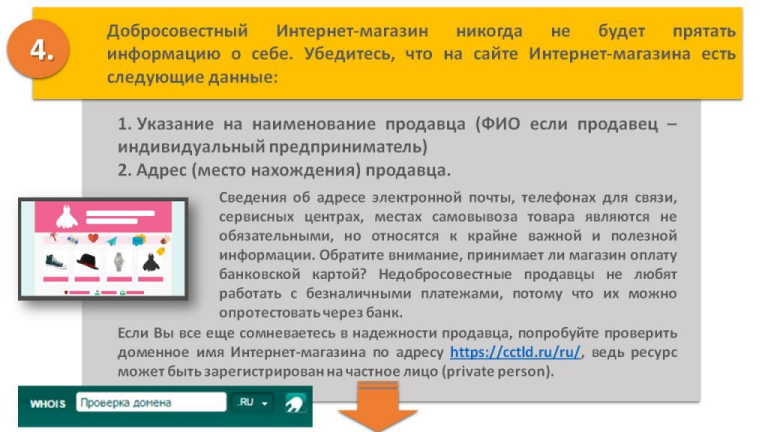
Task: Click the text 'Указание на наименование продавца'
Action: 301,124
